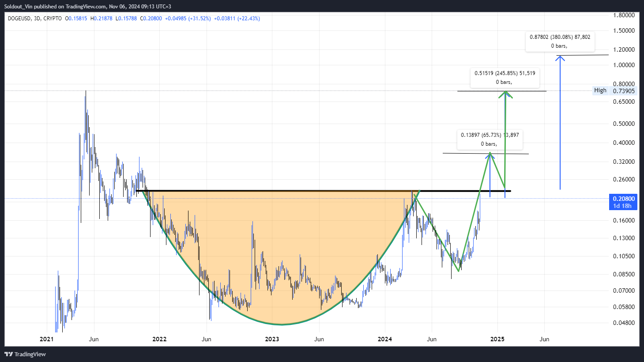
Task: Click the 0.50000 price axis label
Action: (624, 124)
